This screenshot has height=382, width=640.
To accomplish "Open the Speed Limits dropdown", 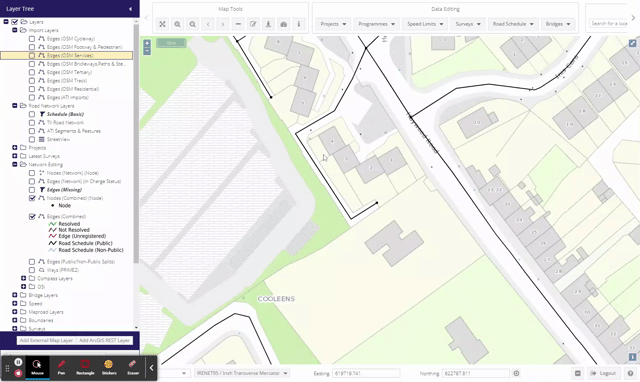I will 425,24.
